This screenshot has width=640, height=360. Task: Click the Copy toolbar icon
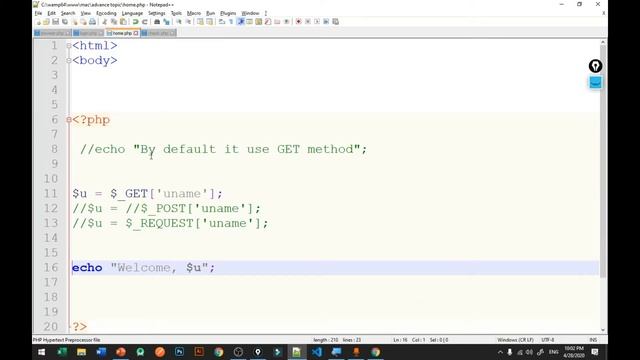coord(114,22)
